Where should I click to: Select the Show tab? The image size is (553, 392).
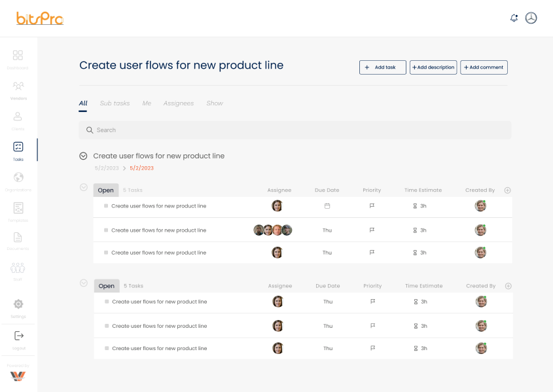tap(215, 103)
